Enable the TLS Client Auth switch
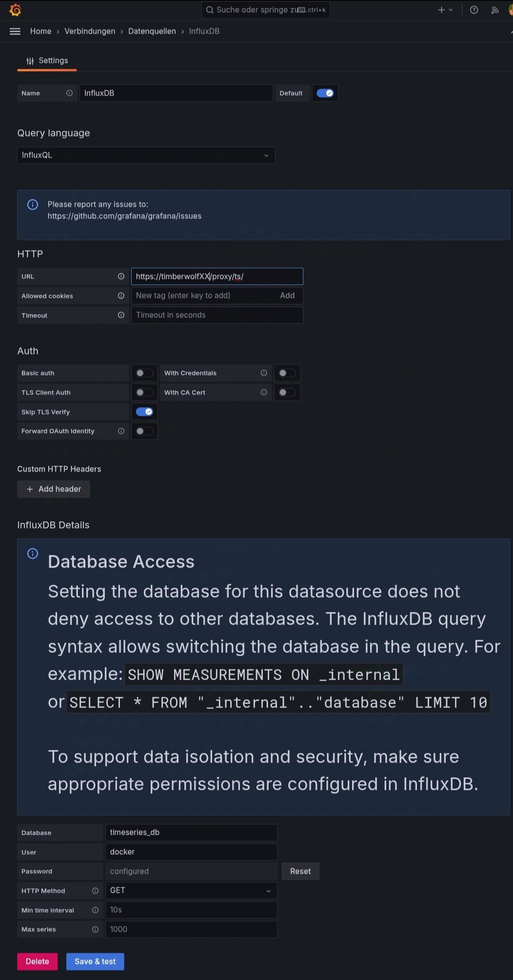513x980 pixels. tap(144, 392)
